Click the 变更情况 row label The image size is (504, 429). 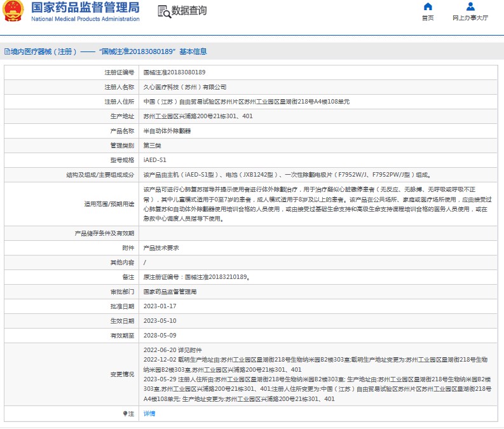(x=122, y=374)
